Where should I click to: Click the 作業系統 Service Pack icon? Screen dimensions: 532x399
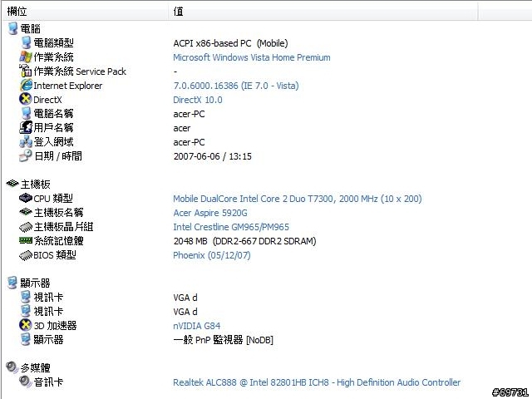pos(26,71)
